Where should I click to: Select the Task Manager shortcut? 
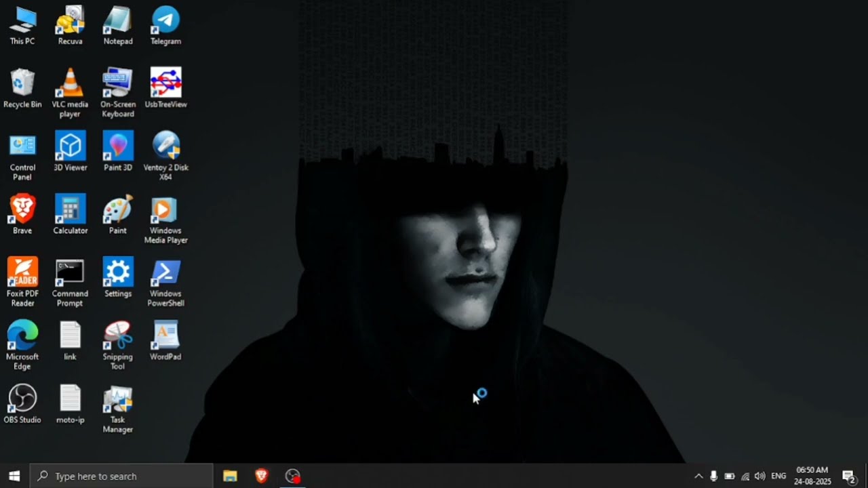[x=118, y=408]
